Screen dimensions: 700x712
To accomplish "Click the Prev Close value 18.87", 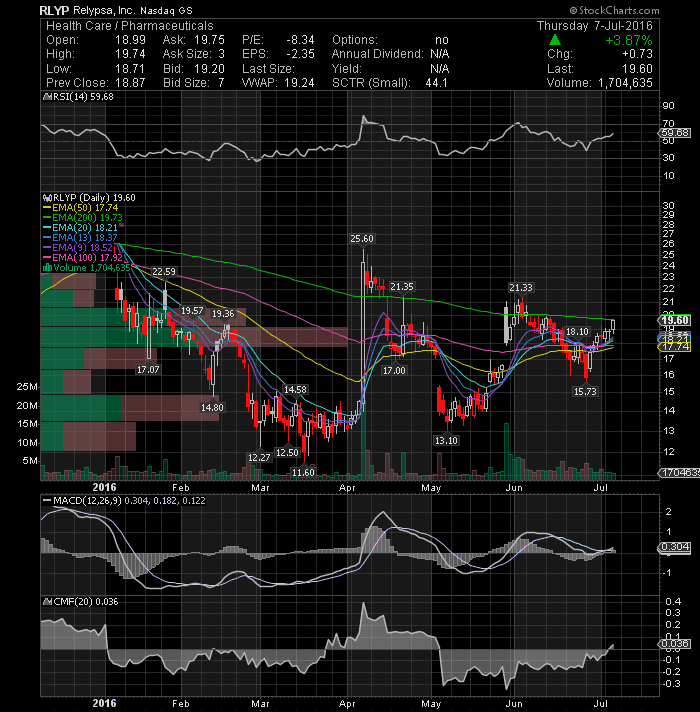I will point(130,83).
